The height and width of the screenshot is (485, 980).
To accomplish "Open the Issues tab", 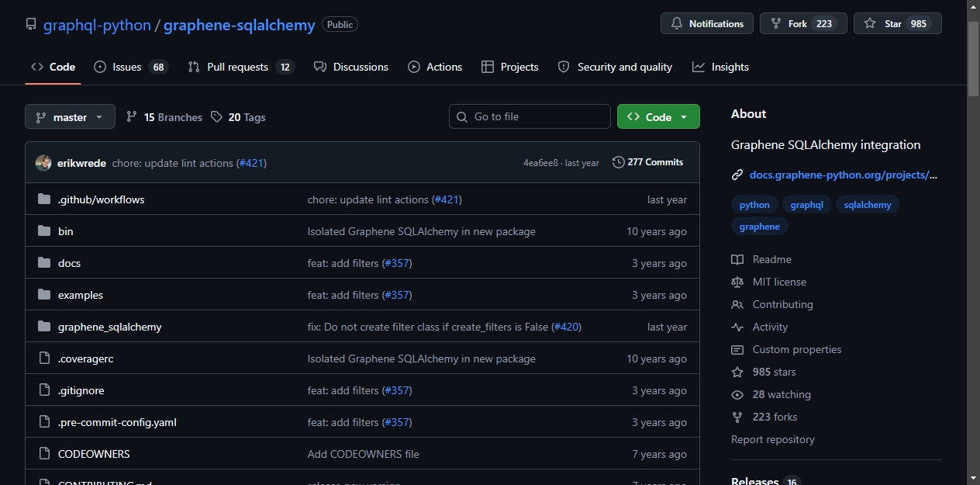I will [131, 67].
